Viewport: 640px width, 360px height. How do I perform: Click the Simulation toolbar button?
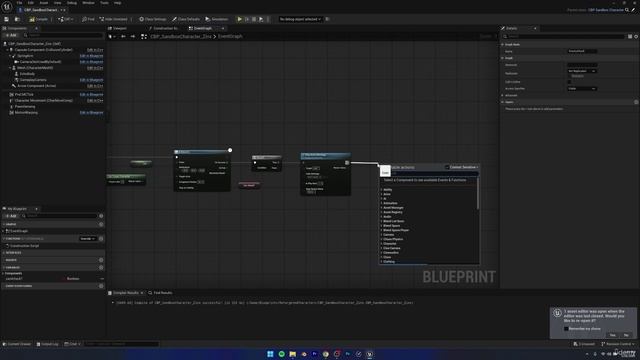click(x=217, y=19)
